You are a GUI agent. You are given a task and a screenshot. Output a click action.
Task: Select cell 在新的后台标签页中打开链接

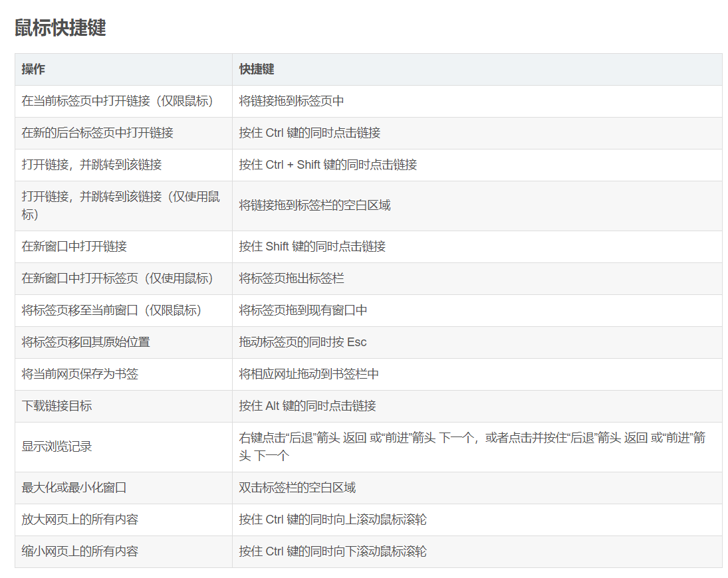(x=124, y=133)
